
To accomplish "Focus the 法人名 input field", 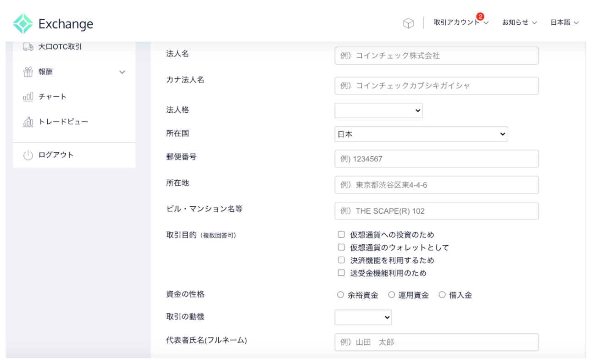I will click(437, 55).
